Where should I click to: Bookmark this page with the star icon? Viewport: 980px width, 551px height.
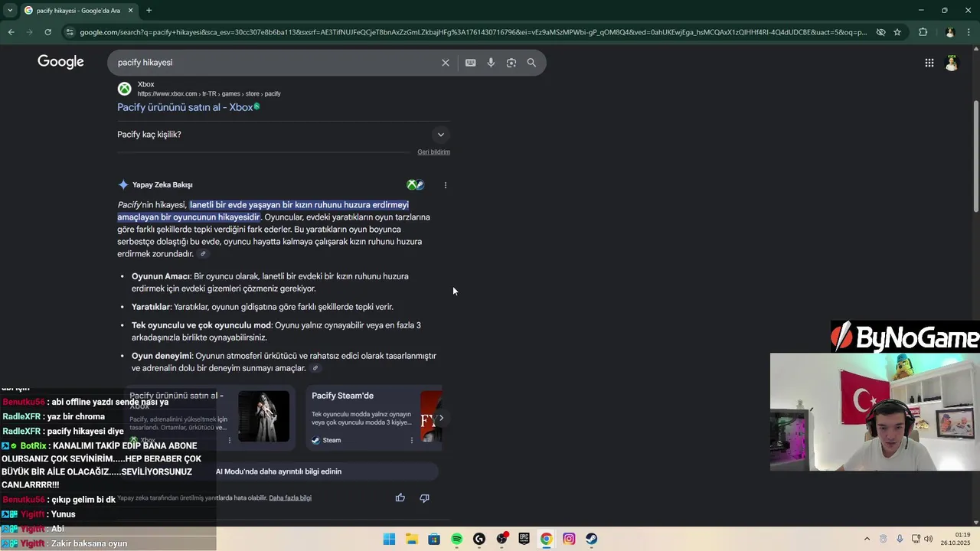[897, 32]
